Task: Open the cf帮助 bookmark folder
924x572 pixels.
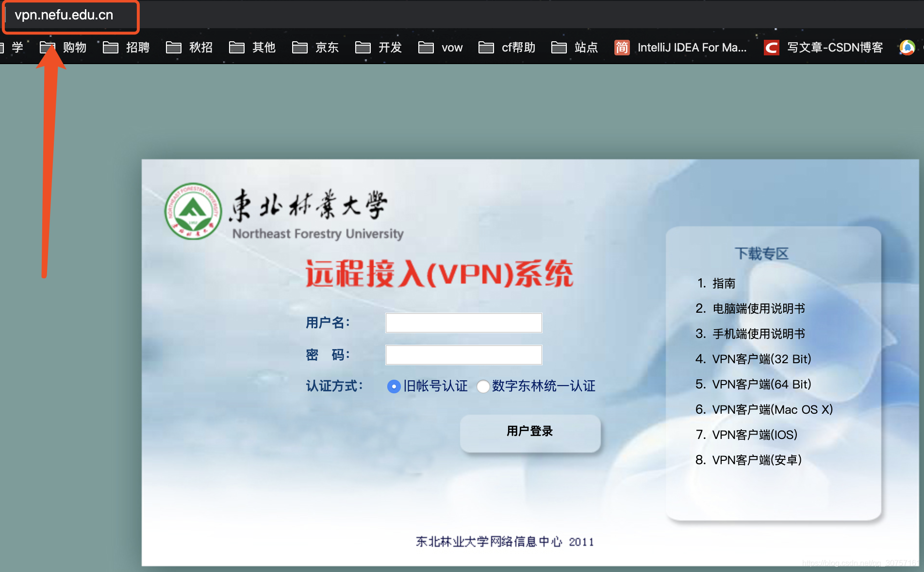Action: [507, 48]
